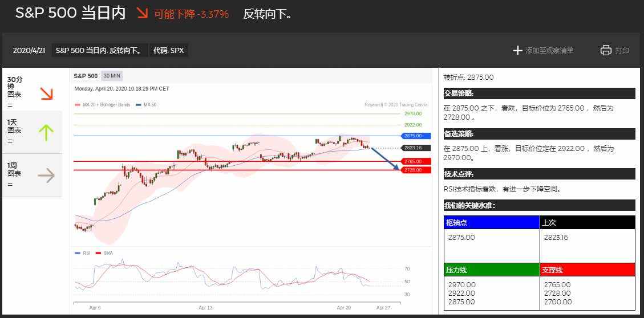Click 1周 chart gray right arrow
The image size is (644, 318).
46,176
